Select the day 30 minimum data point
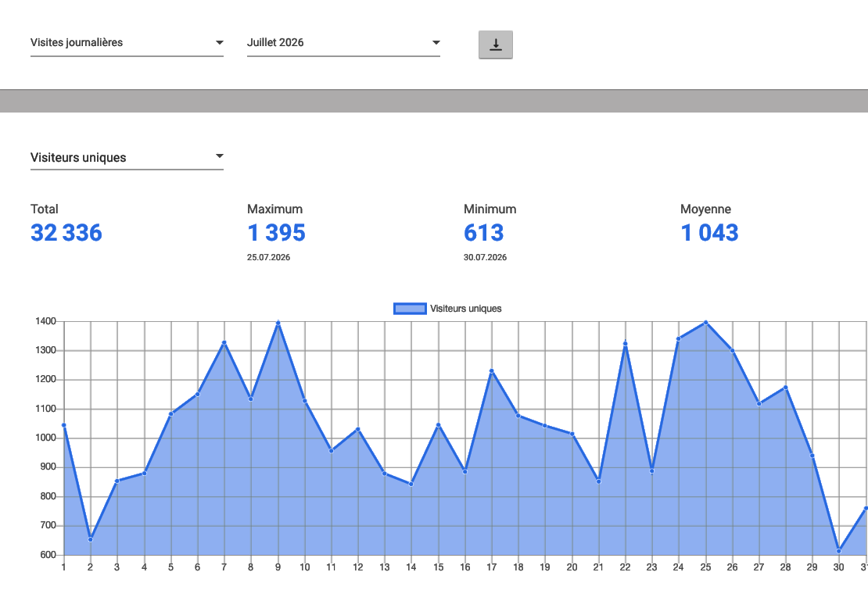Screen dimensions: 868x590 pos(838,551)
